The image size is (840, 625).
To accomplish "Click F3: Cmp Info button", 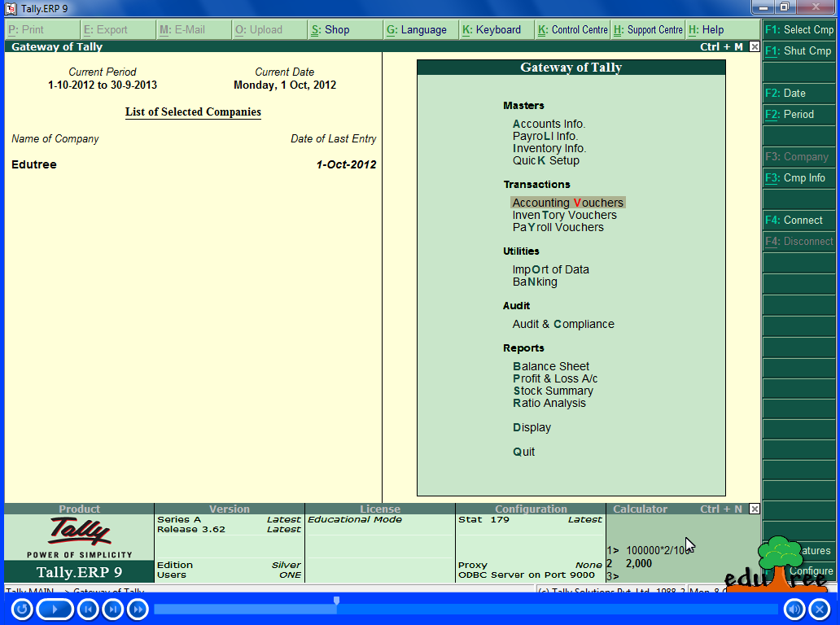I will pyautogui.click(x=798, y=177).
